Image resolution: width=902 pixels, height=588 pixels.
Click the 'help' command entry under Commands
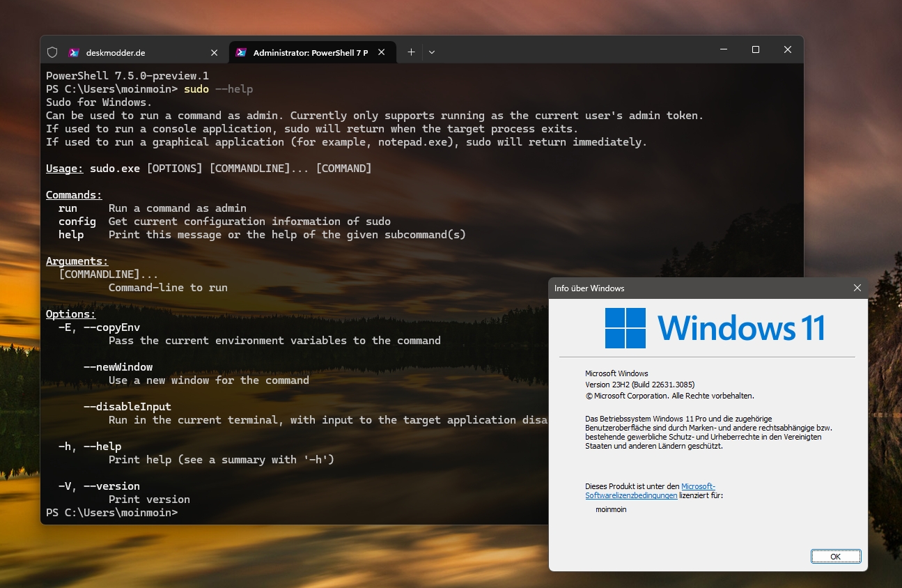pos(71,235)
